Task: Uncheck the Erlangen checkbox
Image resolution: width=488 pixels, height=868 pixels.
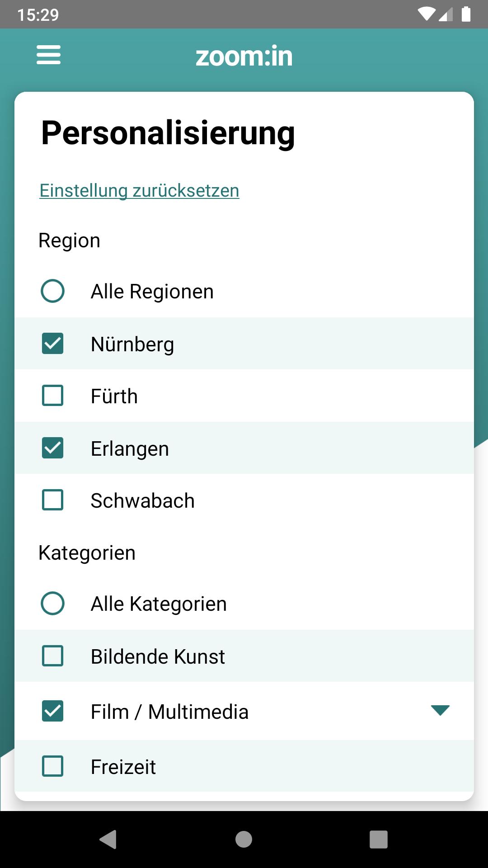Action: [x=52, y=448]
